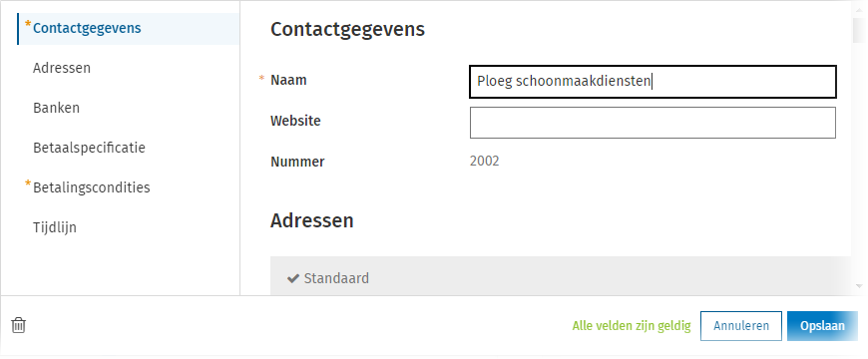
Task: Go to Adressen in the sidebar
Action: pyautogui.click(x=62, y=68)
